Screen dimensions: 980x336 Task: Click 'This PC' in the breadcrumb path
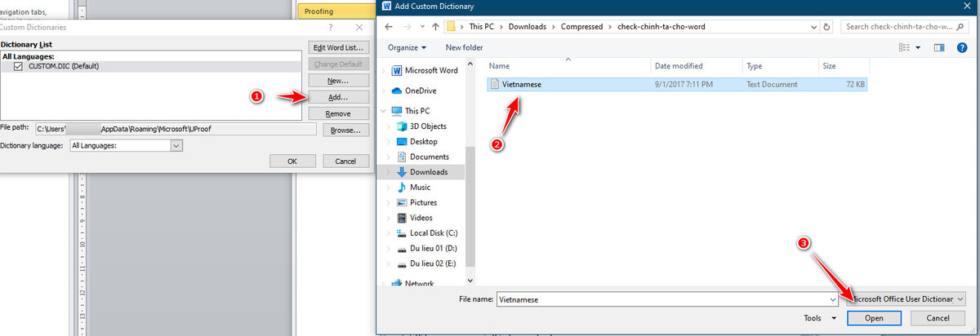tap(483, 27)
